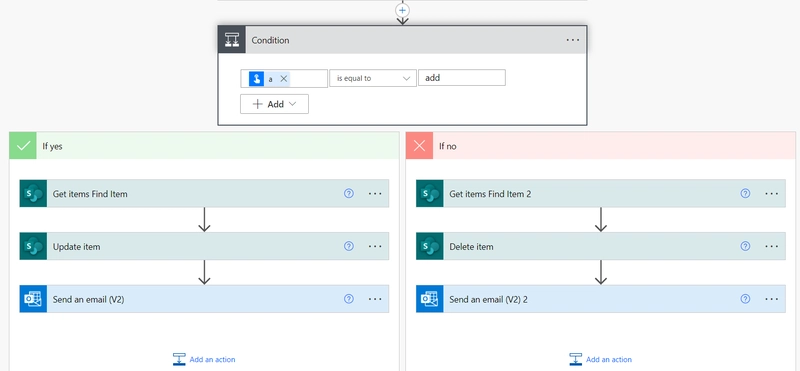Screen dimensions: 800x371
Task: Remove the 'a' dynamic content token
Action: pyautogui.click(x=284, y=79)
